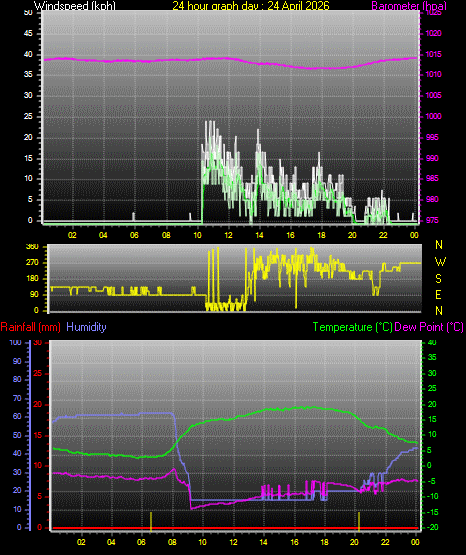Click the 60 value on humidity axis
The height and width of the screenshot is (555, 466).
[17, 417]
